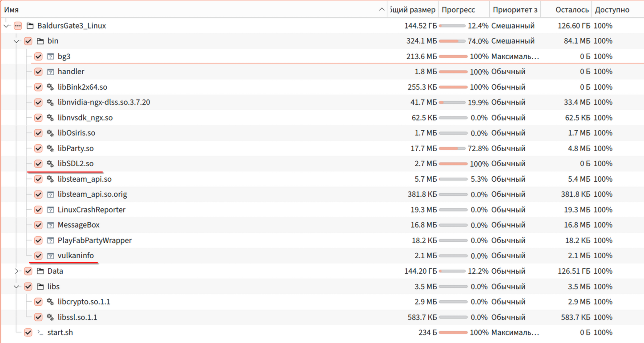644x343 pixels.
Task: Click the BaldursGate3_Linux folder icon
Action: (30, 26)
